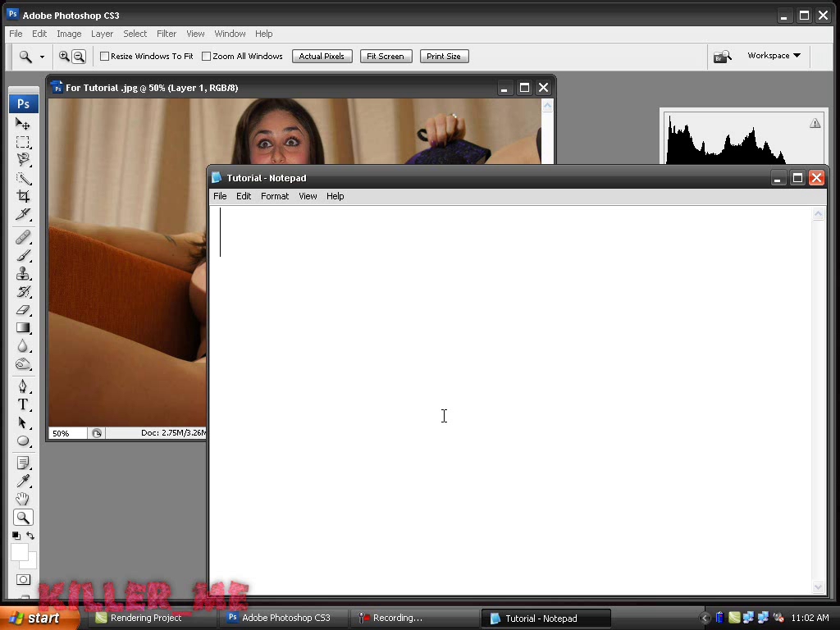
Task: Open the Notepad Format menu
Action: 275,196
